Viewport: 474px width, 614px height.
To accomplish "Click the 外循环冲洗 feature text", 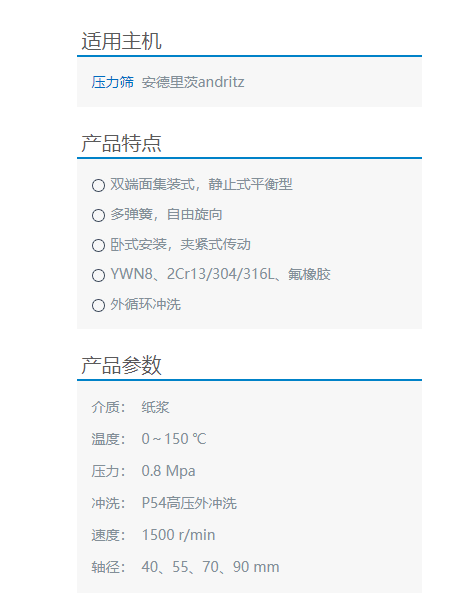I will (145, 304).
